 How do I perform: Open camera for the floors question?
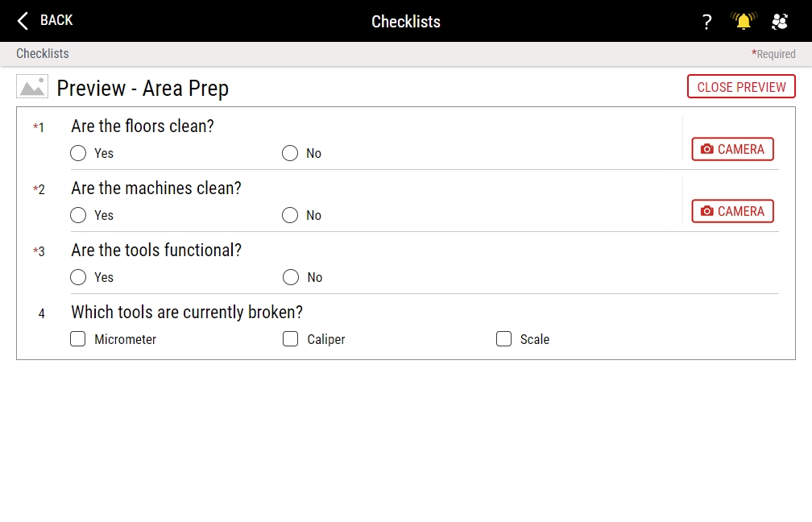pyautogui.click(x=732, y=149)
